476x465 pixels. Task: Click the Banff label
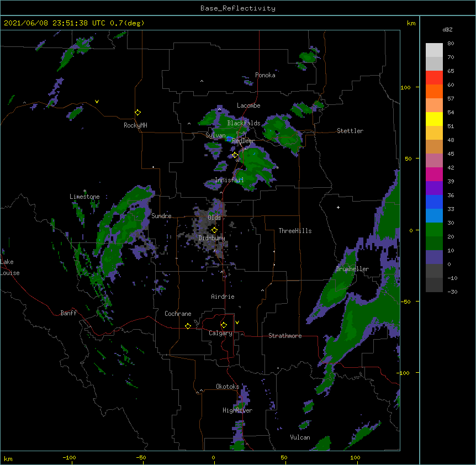[68, 313]
